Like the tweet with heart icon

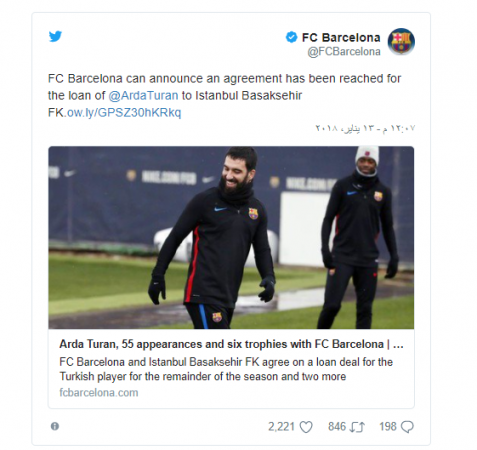pos(306,427)
